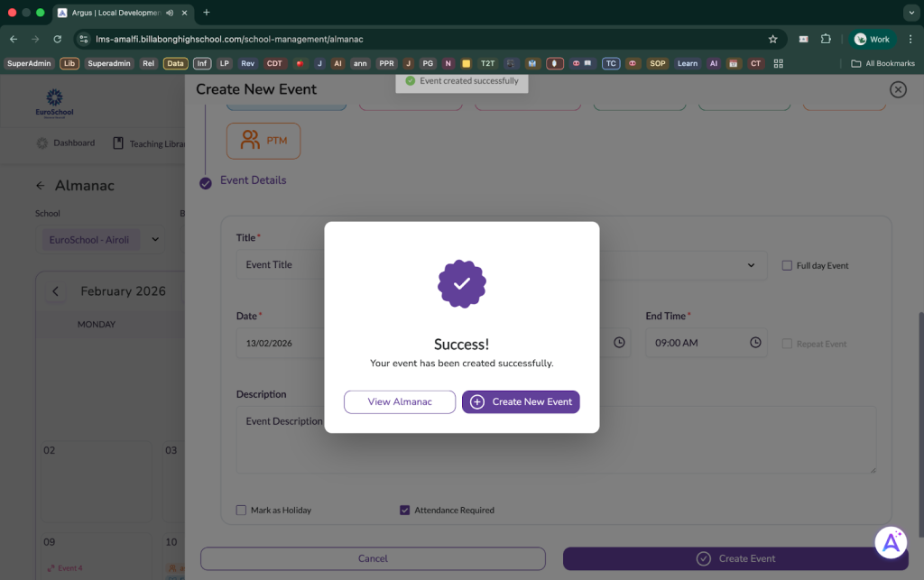Image resolution: width=924 pixels, height=580 pixels.
Task: Click Create New Event in success dialog
Action: (521, 402)
